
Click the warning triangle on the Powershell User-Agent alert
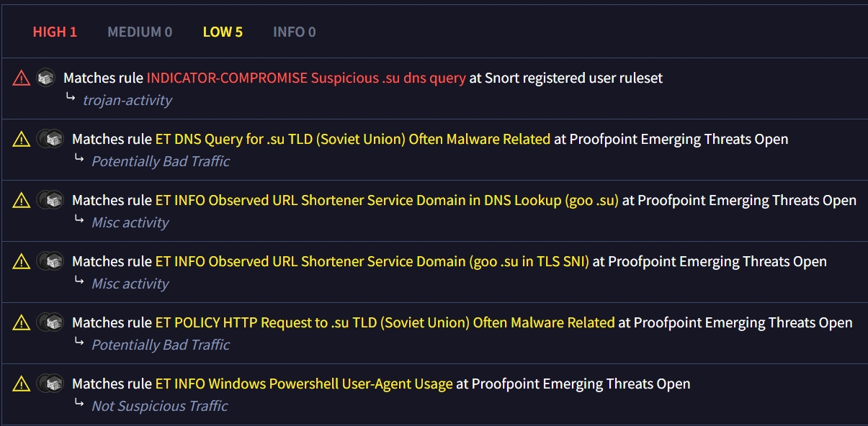tap(22, 384)
